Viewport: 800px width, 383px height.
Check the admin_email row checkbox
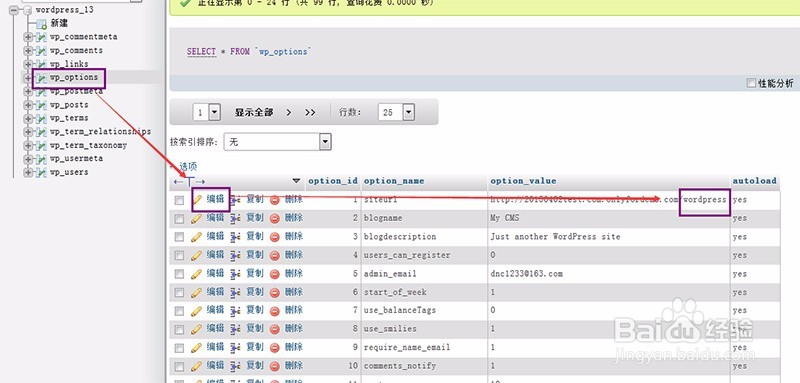179,274
